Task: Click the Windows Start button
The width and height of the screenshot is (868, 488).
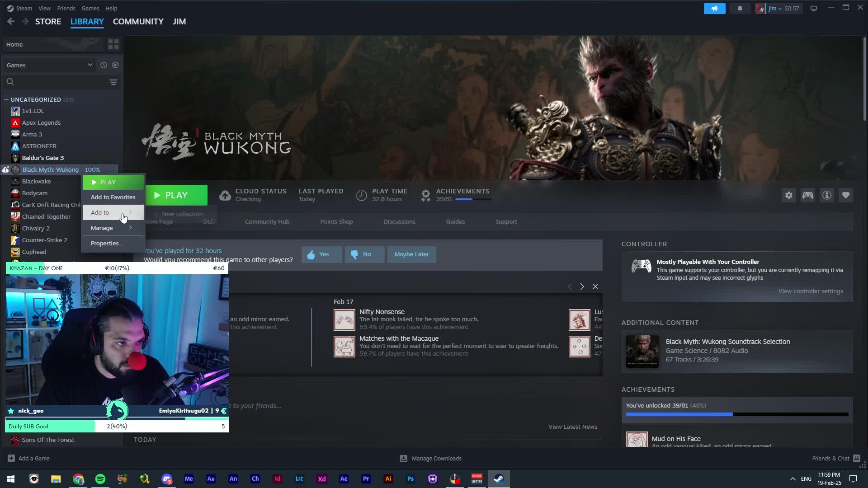Action: [11, 479]
